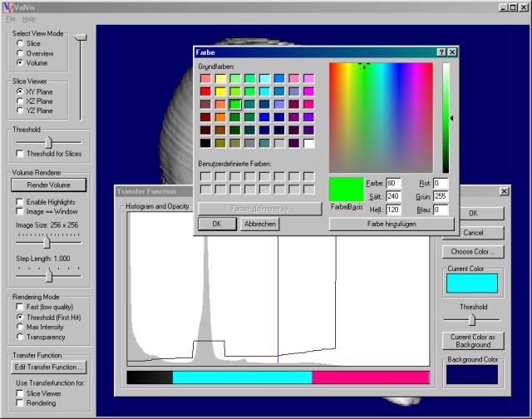The image size is (532, 419).
Task: Check the Image == Window option
Action: pyautogui.click(x=21, y=212)
